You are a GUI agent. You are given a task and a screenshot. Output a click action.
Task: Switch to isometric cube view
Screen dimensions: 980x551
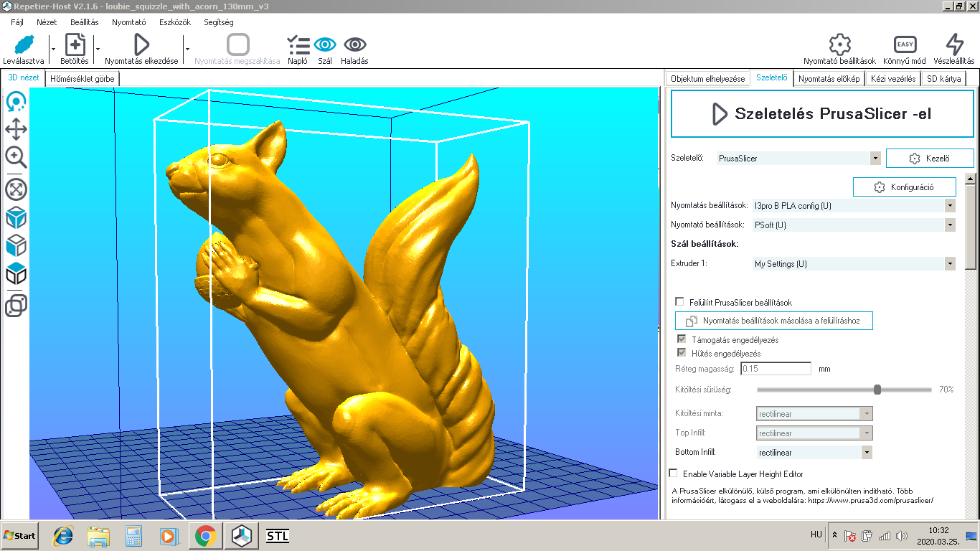tap(16, 217)
